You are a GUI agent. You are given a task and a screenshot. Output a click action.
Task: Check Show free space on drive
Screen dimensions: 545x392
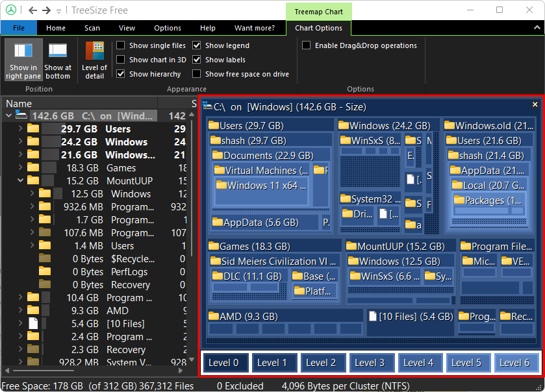[196, 73]
